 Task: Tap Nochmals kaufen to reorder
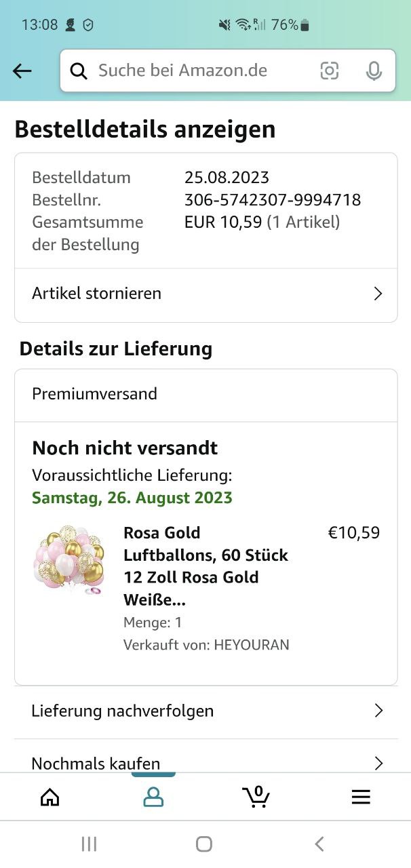coord(96,764)
